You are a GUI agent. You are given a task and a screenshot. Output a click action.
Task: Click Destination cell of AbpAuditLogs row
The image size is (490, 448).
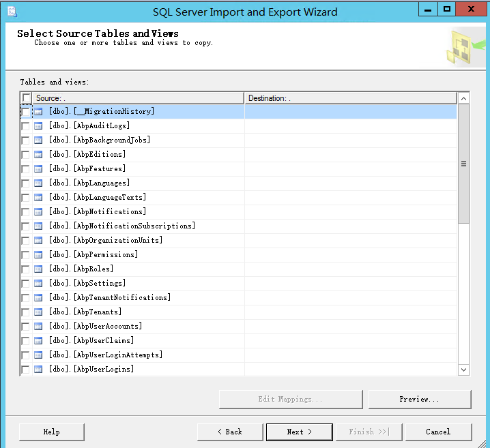pyautogui.click(x=351, y=126)
